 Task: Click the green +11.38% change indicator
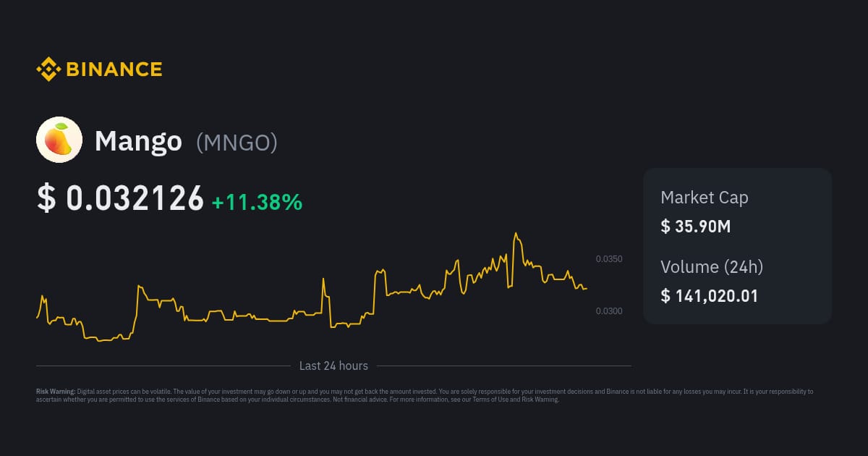(257, 203)
